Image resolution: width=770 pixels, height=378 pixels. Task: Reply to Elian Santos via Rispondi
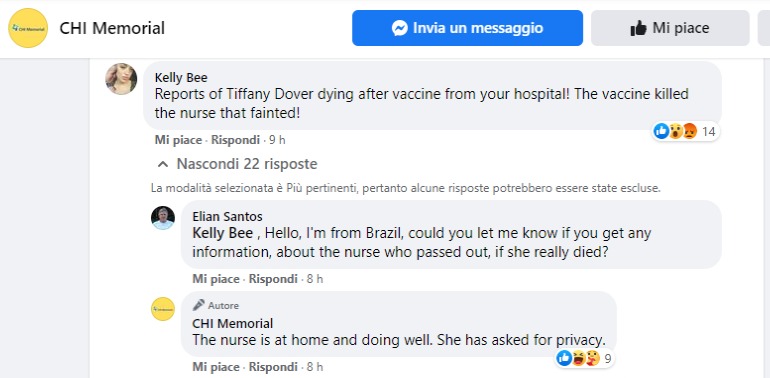pos(273,279)
